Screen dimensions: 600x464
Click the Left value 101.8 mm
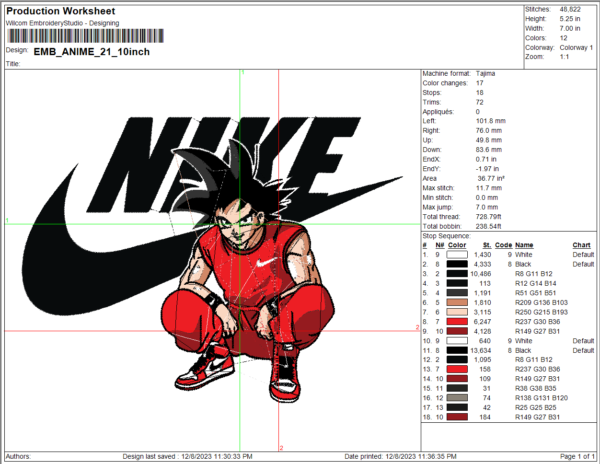pyautogui.click(x=491, y=121)
